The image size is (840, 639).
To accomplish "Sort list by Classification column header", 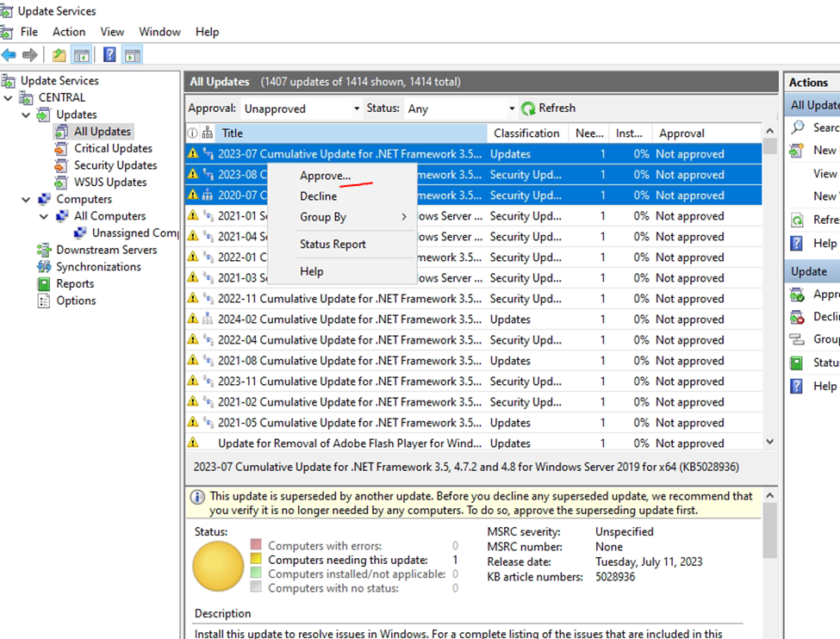I will coord(526,133).
